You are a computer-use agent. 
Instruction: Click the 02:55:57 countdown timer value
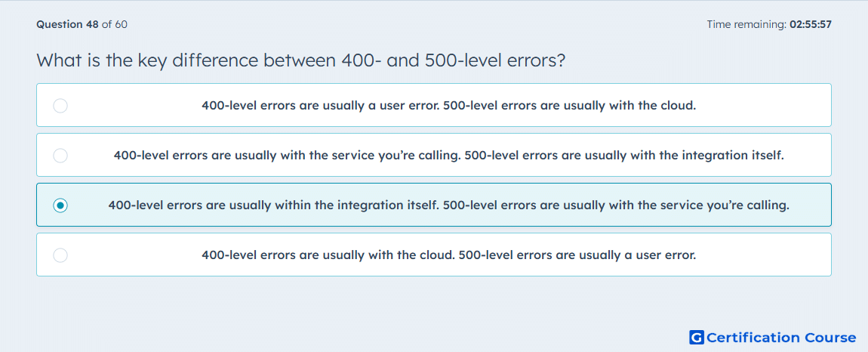point(811,24)
